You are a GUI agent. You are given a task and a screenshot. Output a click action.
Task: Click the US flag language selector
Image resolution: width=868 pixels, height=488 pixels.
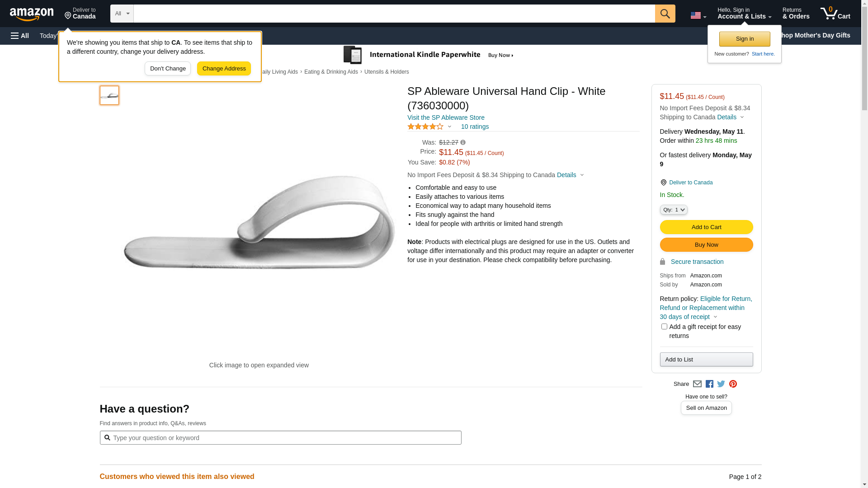pyautogui.click(x=698, y=15)
